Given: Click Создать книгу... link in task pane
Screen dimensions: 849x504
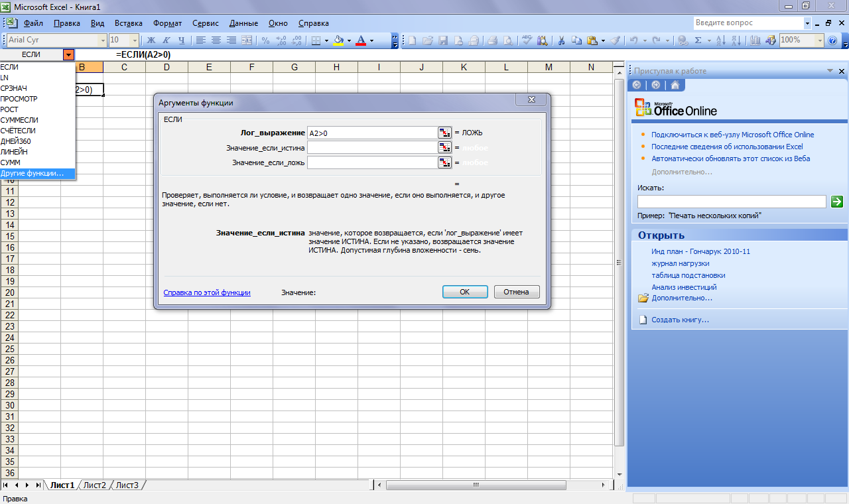Looking at the screenshot, I should point(680,320).
